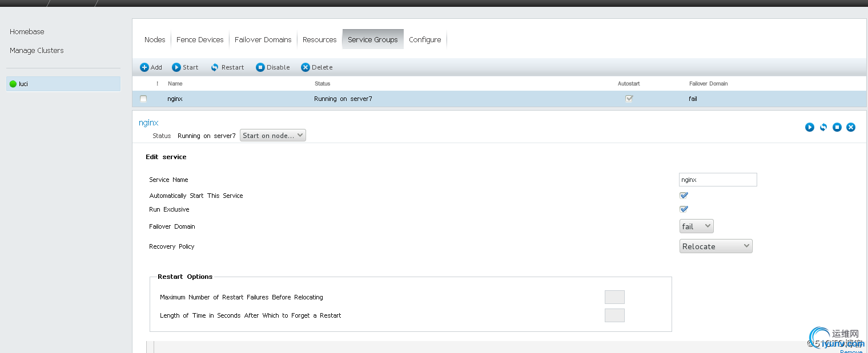Delete nginx using the round X icon

pyautogui.click(x=851, y=127)
